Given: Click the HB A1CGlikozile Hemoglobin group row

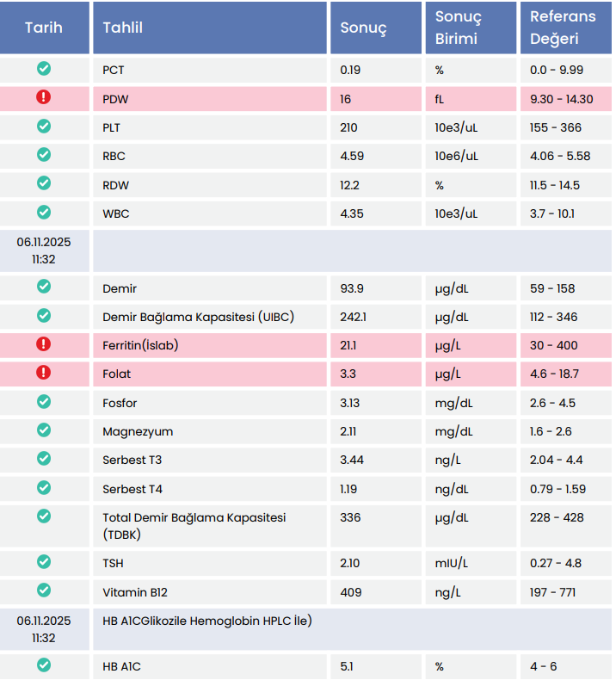Looking at the screenshot, I should (206, 621).
